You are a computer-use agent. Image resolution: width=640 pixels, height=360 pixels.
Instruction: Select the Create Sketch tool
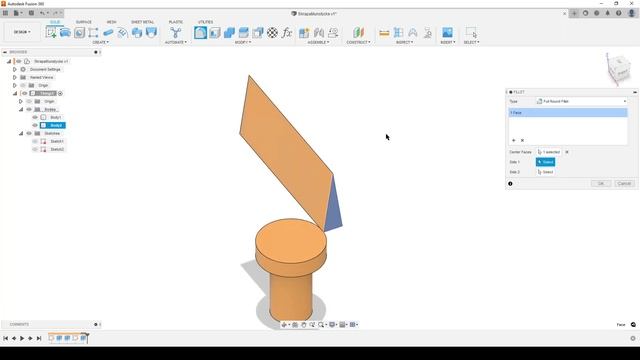tap(51, 32)
